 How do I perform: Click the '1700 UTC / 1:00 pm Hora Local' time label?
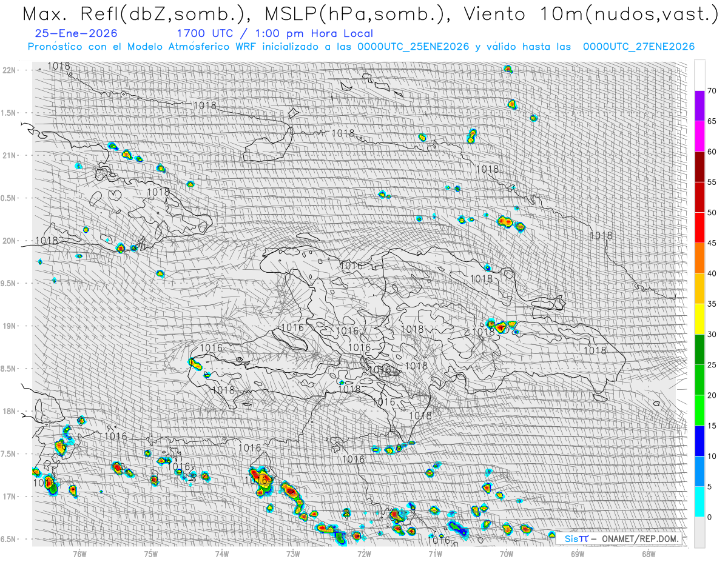point(275,34)
